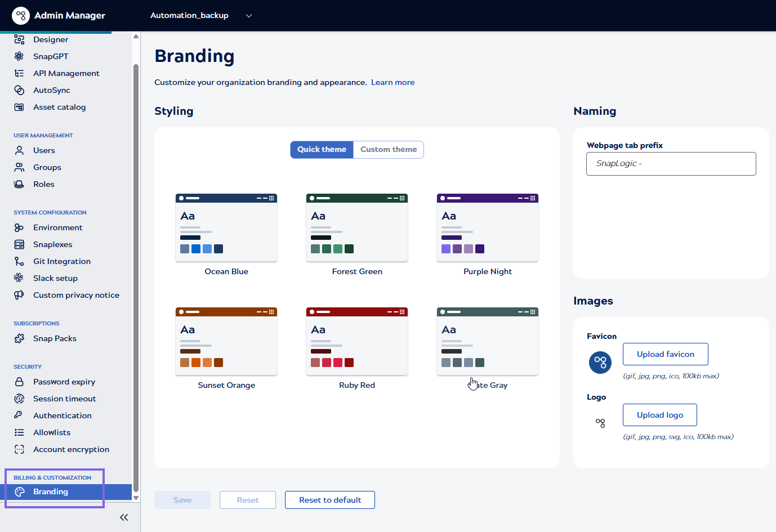Click the Ruby Red theme label
776x532 pixels.
pos(357,385)
